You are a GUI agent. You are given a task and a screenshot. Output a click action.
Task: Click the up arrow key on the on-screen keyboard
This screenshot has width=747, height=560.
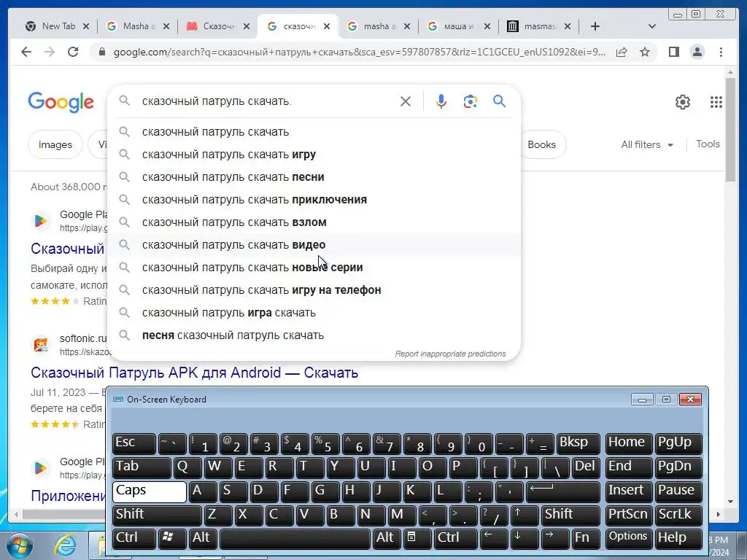click(x=524, y=515)
